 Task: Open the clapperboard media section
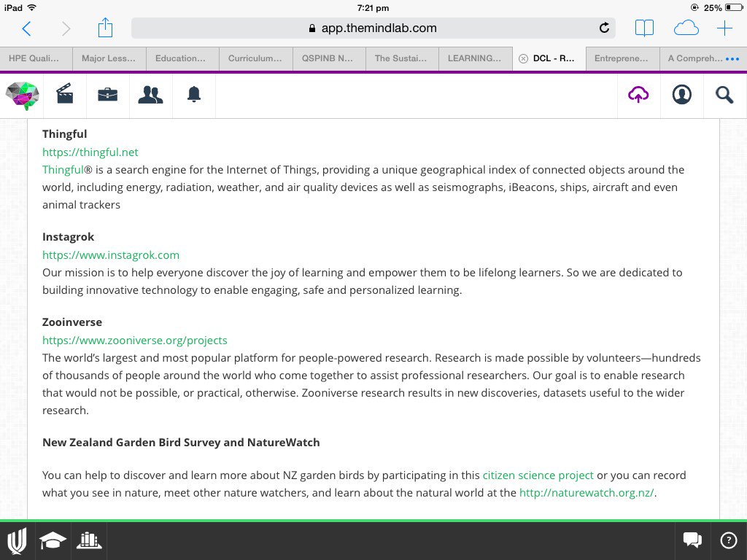64,95
